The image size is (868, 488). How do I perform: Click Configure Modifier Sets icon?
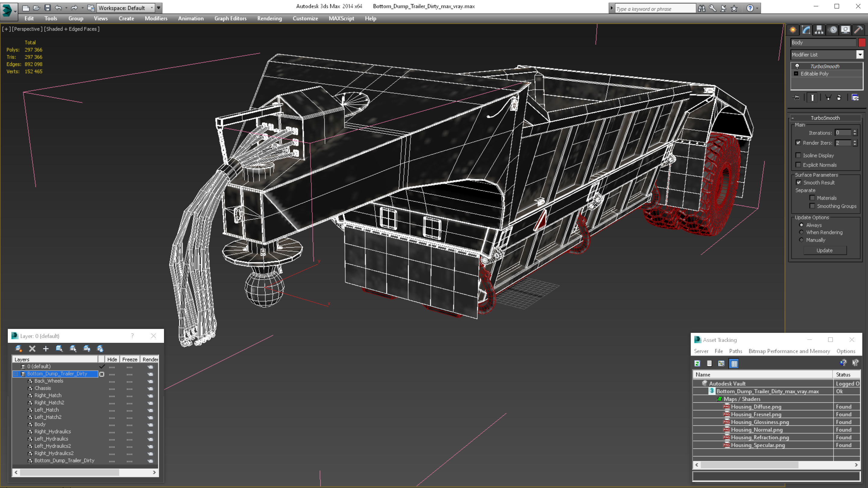(x=855, y=97)
